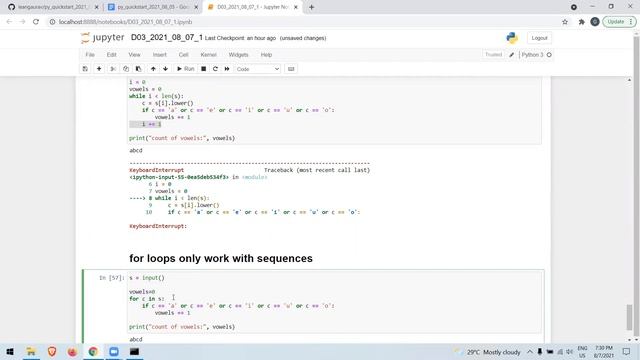Click the Chrome Update button

coord(619,22)
